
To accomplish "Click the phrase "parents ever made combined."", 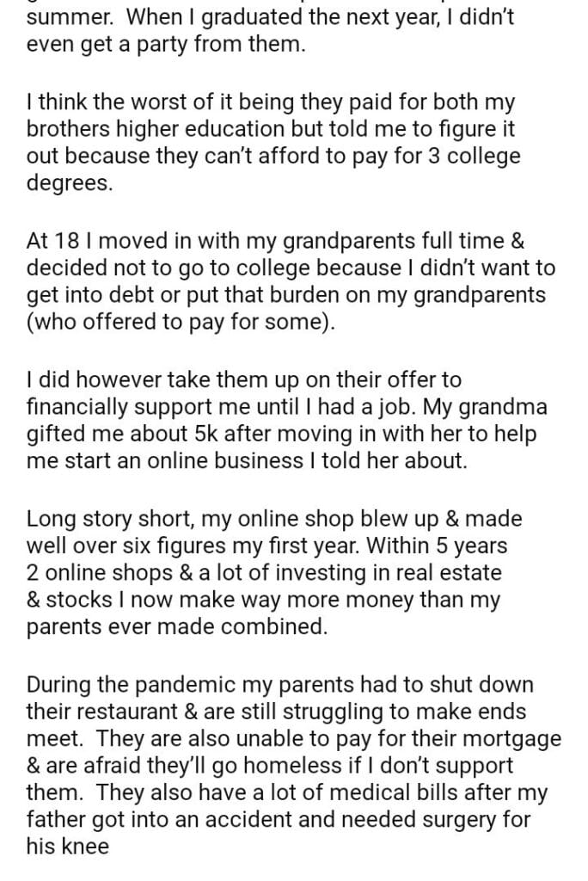I will 177,625.
